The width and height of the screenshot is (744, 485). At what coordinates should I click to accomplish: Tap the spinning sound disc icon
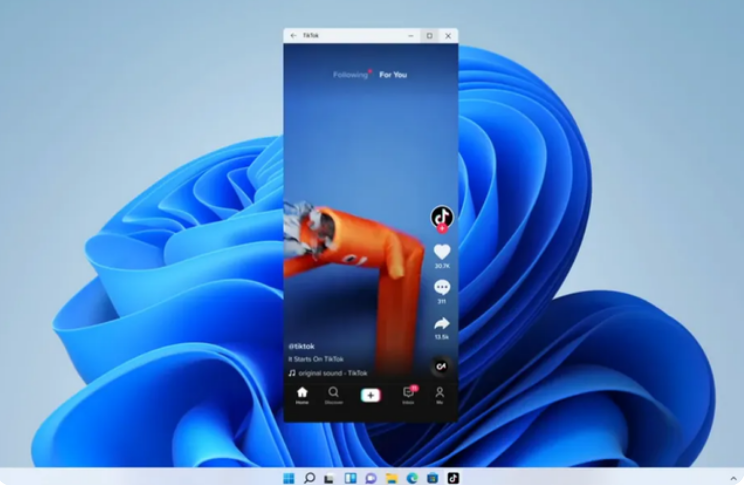(x=440, y=367)
